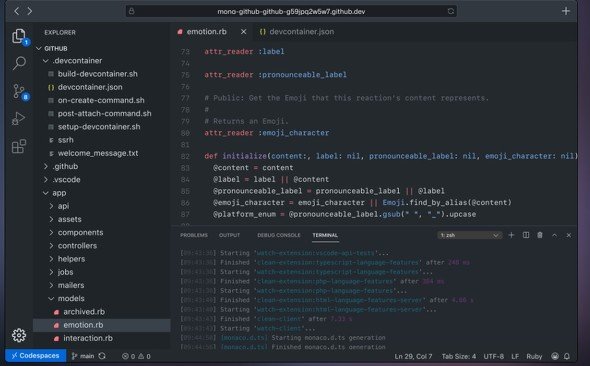The width and height of the screenshot is (590, 366).
Task: Open the Explorer view in activity bar
Action: (x=19, y=36)
